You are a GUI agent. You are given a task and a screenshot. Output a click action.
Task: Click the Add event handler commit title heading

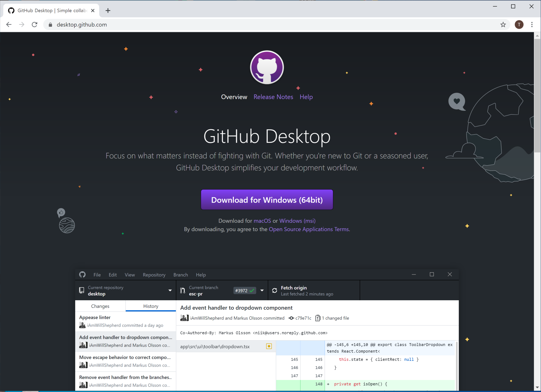point(236,308)
